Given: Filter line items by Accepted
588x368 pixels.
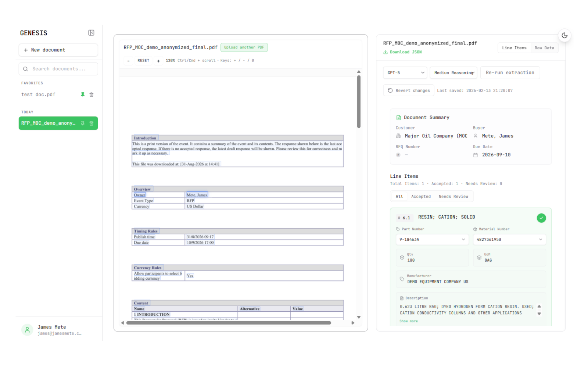Looking at the screenshot, I should 421,196.
